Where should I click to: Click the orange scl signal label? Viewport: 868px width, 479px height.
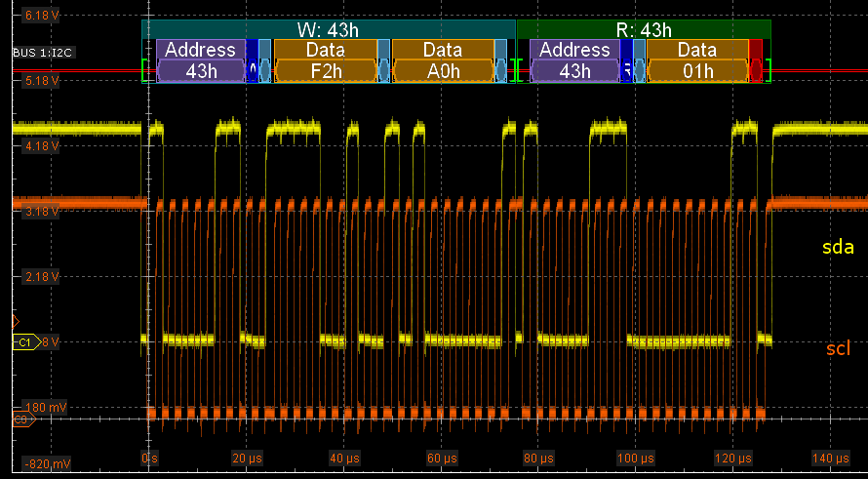click(839, 348)
